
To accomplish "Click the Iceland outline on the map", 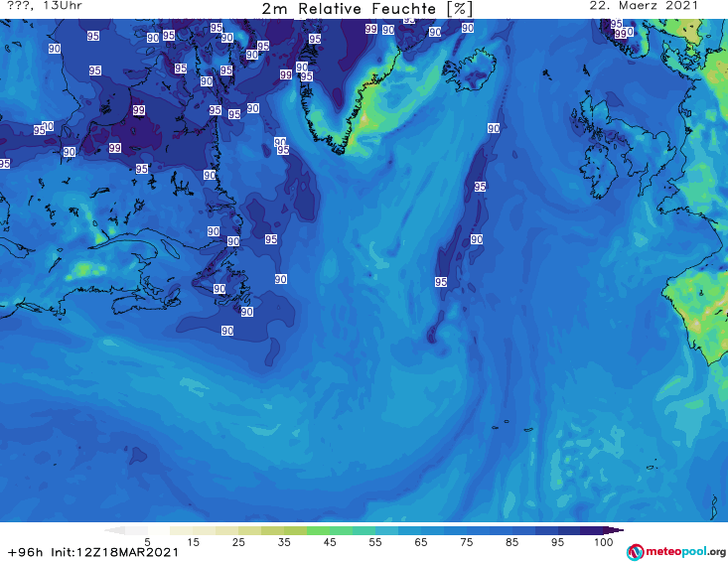I will (x=469, y=71).
